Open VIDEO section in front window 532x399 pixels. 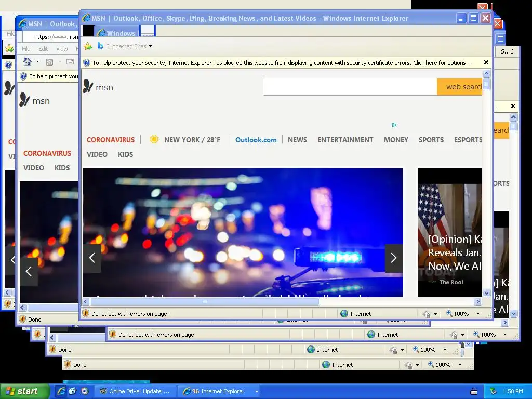click(x=97, y=154)
